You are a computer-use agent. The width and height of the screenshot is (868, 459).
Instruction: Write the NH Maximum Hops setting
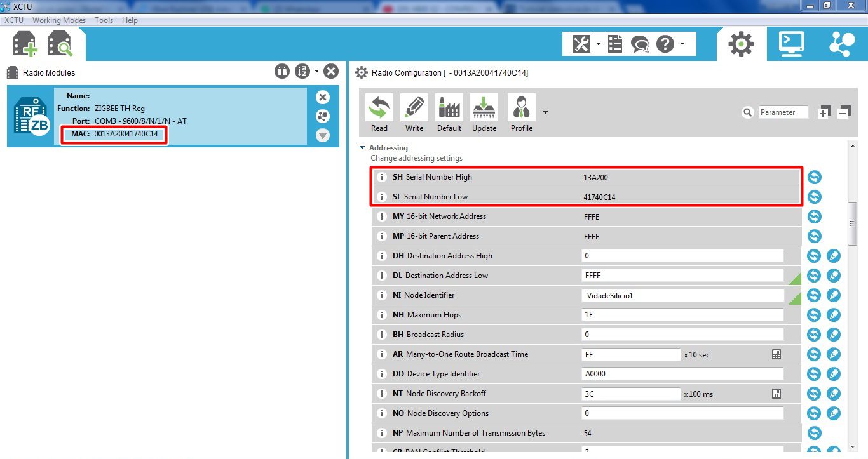pyautogui.click(x=834, y=315)
